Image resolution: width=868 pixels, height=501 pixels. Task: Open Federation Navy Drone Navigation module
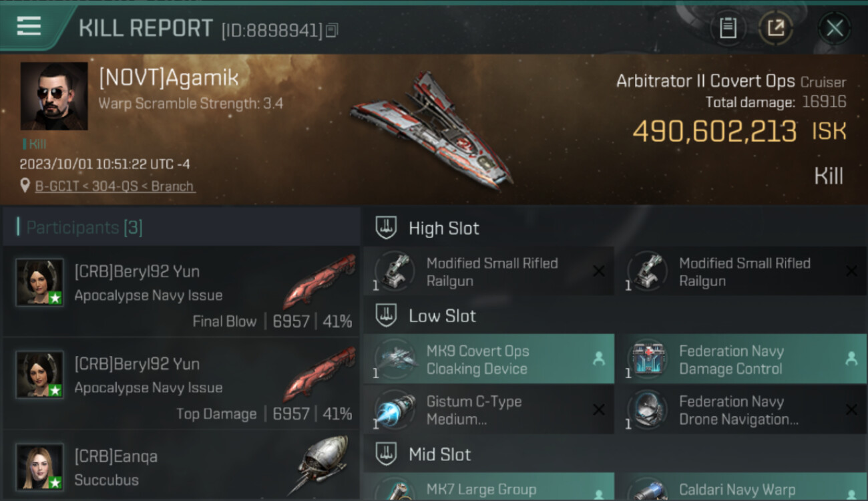(741, 410)
